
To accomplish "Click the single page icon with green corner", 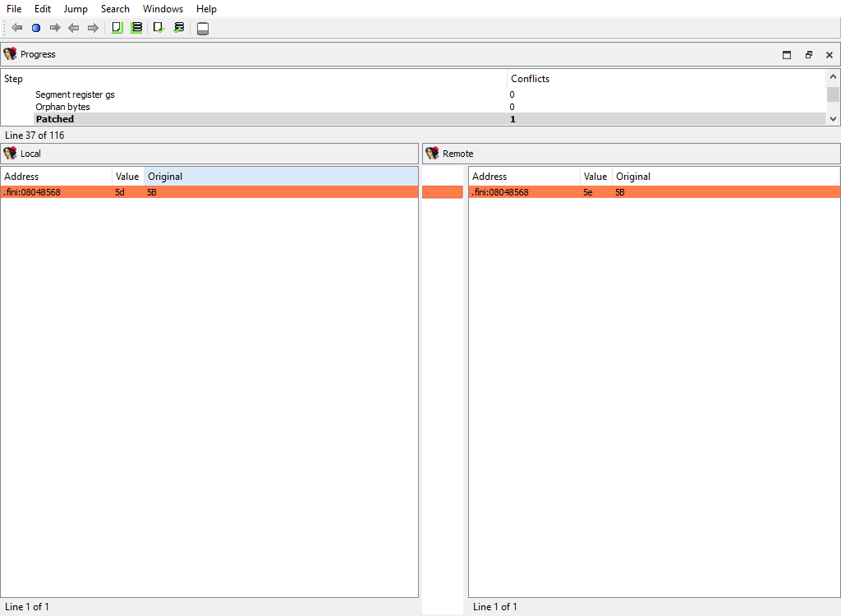I will coord(117,28).
